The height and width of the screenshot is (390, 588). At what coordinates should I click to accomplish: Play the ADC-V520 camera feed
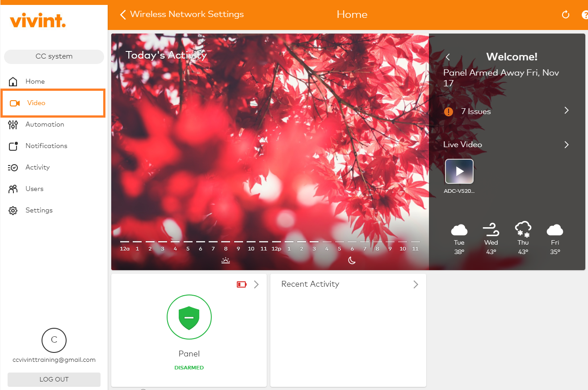point(459,171)
